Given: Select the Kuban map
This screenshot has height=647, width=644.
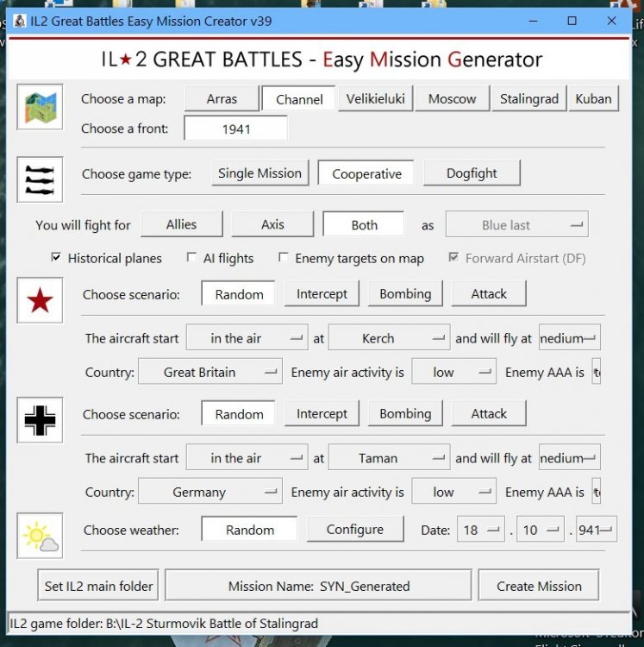Looking at the screenshot, I should pos(594,98).
